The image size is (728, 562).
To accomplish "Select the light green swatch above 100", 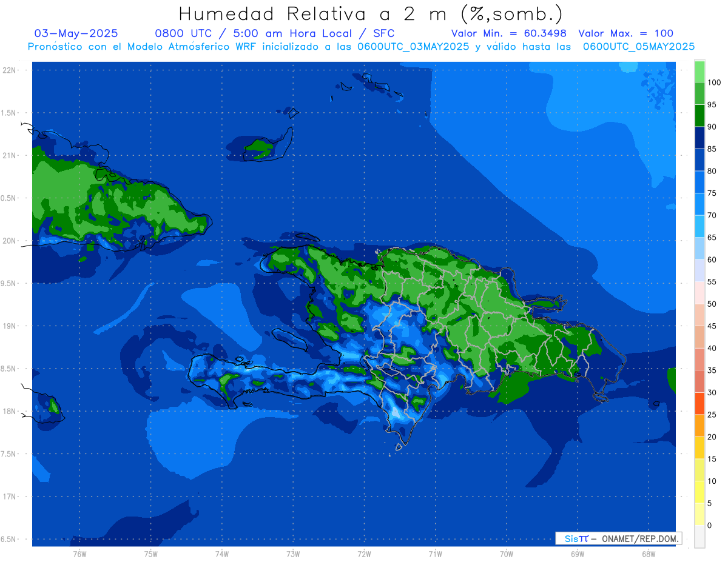I will (699, 72).
